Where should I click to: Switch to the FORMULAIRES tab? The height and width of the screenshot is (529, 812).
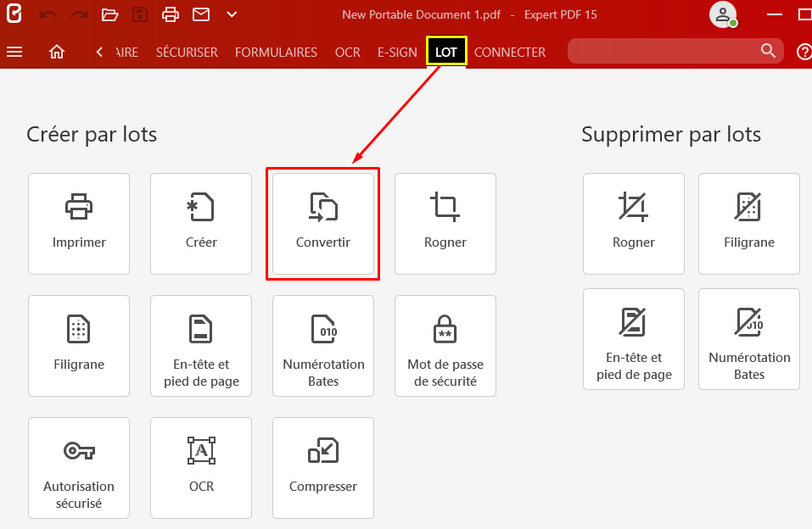point(276,53)
